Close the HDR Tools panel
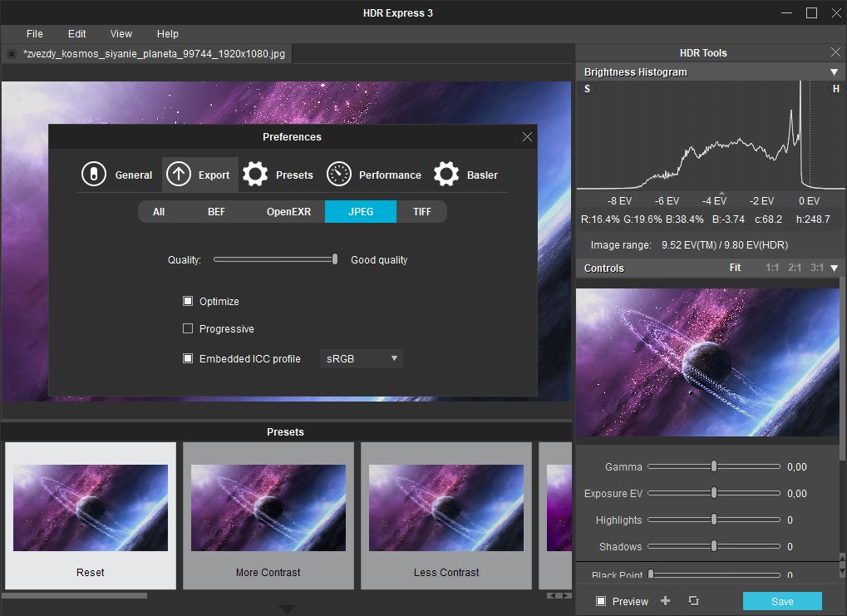Screen dimensions: 847x616 tap(835, 52)
